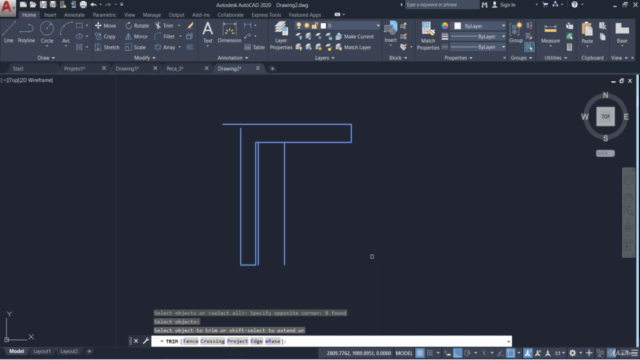Click the keyword search field
The image size is (640, 360).
(x=442, y=5)
